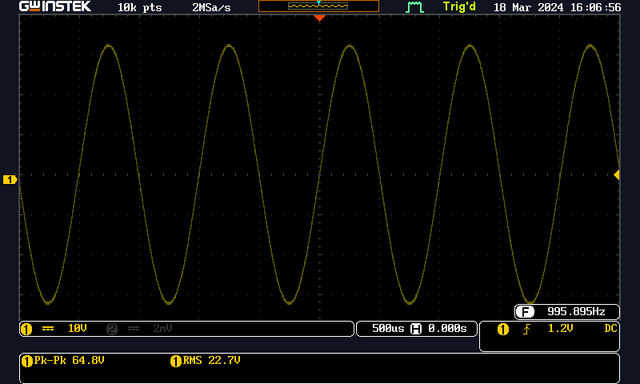
Task: Click the greyed channel 2 indicator
Action: pos(112,329)
